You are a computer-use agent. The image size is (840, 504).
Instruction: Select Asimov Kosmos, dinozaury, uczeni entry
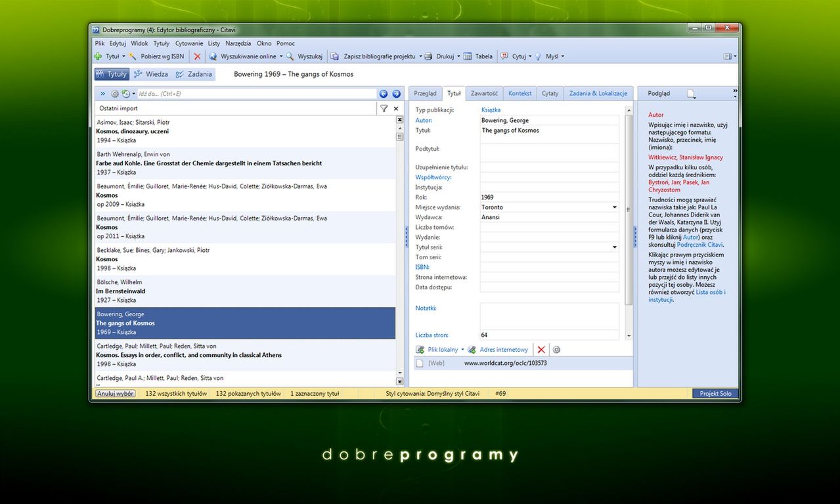pyautogui.click(x=245, y=131)
